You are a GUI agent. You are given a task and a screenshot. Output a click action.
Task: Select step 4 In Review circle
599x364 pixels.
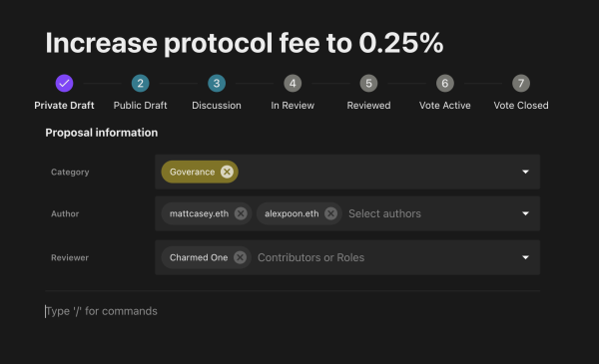(x=293, y=83)
